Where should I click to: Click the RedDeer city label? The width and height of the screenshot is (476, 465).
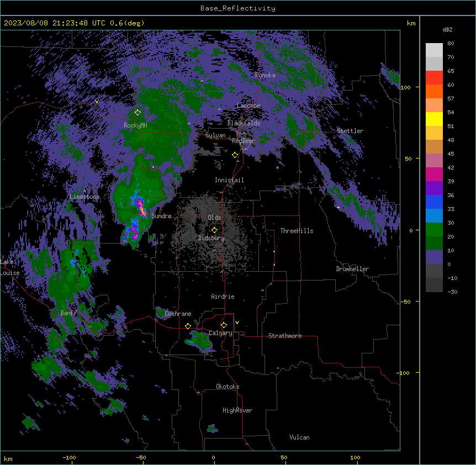click(244, 141)
